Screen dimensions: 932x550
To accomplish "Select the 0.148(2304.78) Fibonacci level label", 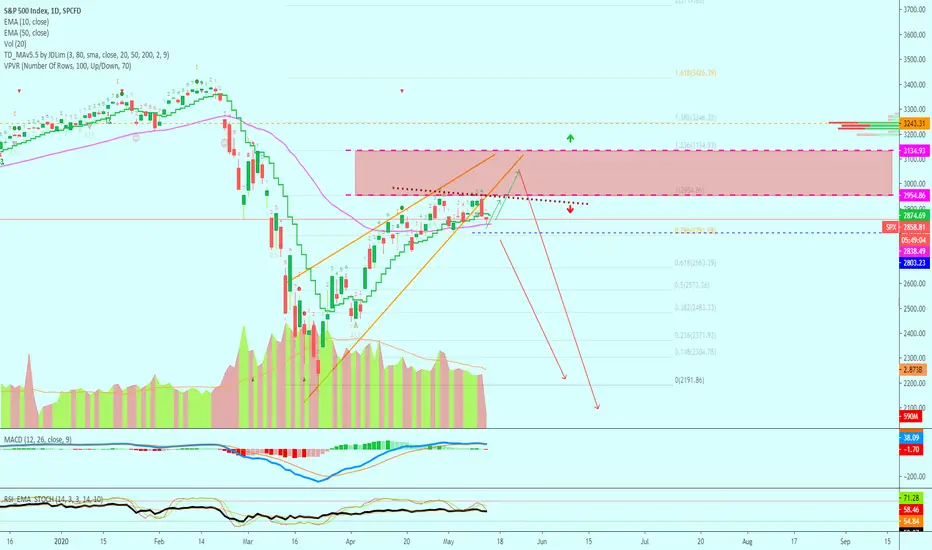I will [x=695, y=352].
